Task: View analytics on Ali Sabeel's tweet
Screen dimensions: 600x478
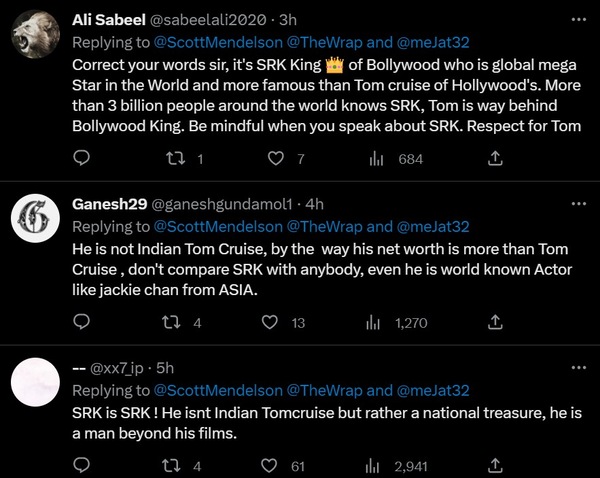Action: coord(377,159)
